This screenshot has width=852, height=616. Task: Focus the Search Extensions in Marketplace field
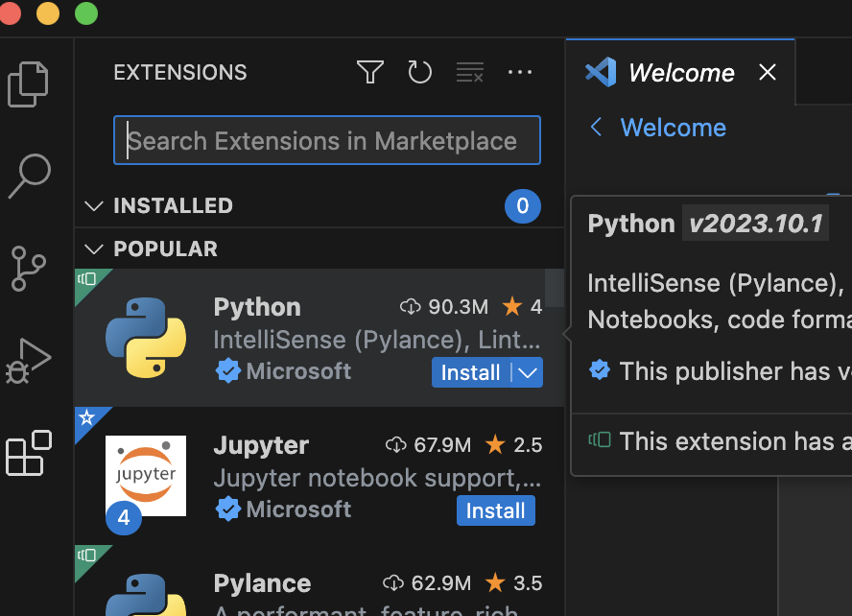coord(327,140)
